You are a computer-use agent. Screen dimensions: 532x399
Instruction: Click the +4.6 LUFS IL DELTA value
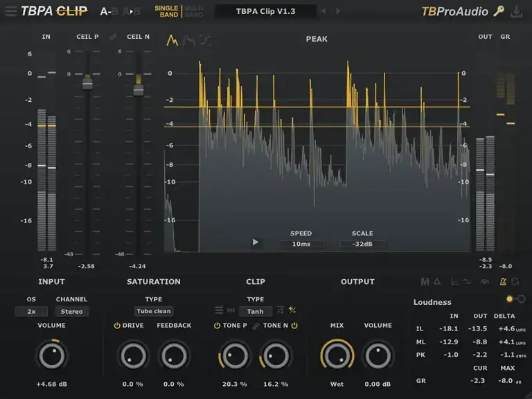512,328
